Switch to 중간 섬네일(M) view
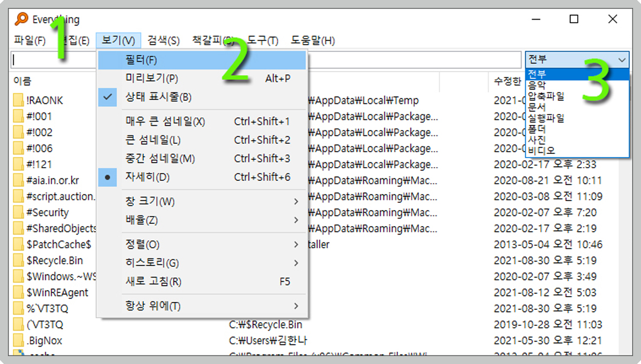The width and height of the screenshot is (641, 364). 202,159
